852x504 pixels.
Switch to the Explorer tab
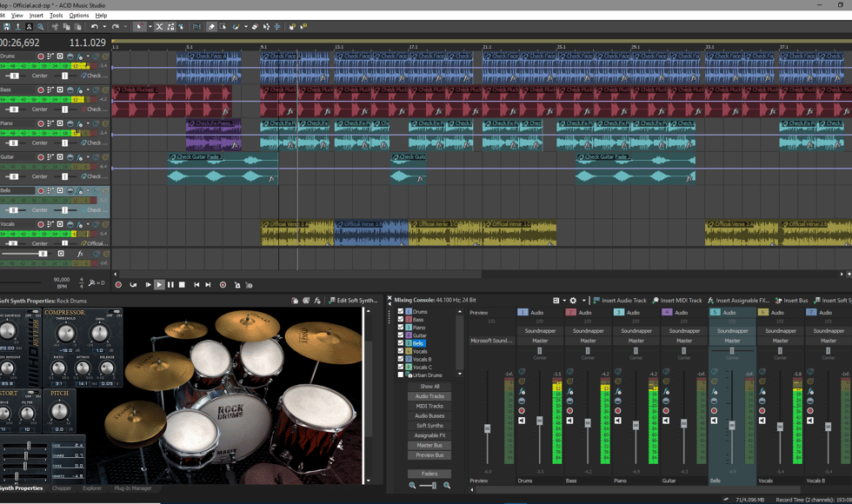point(92,488)
